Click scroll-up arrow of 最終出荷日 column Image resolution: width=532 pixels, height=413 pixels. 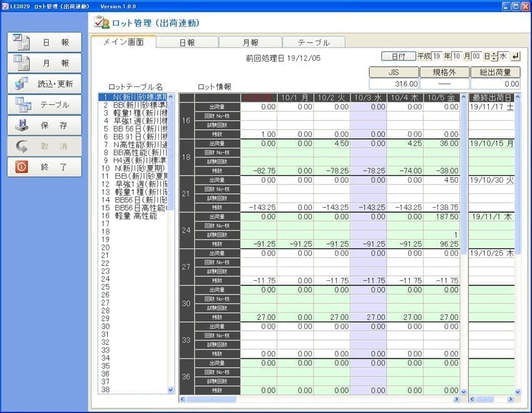point(517,98)
